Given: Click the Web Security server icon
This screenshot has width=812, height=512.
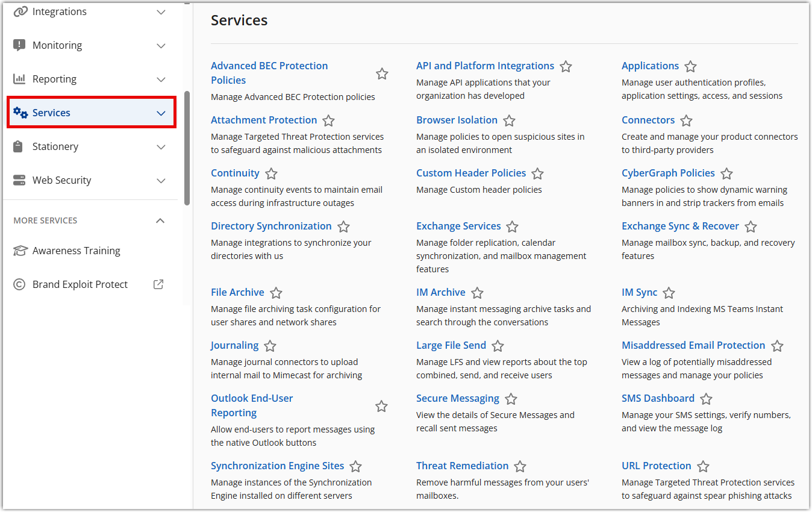Looking at the screenshot, I should 20,180.
